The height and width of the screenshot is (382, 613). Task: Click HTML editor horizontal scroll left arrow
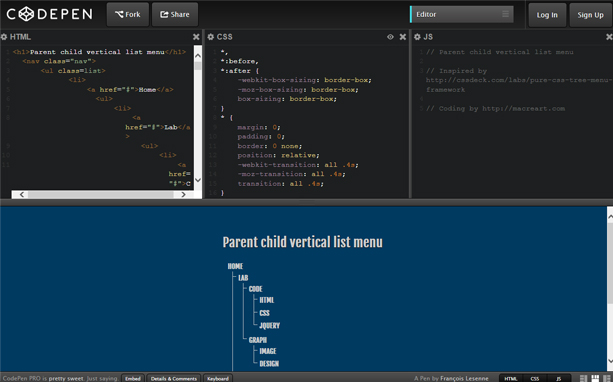22,194
